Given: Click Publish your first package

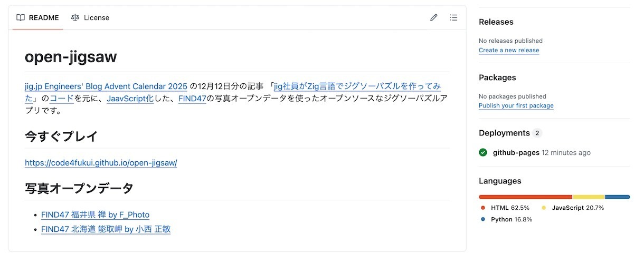Looking at the screenshot, I should [x=516, y=105].
